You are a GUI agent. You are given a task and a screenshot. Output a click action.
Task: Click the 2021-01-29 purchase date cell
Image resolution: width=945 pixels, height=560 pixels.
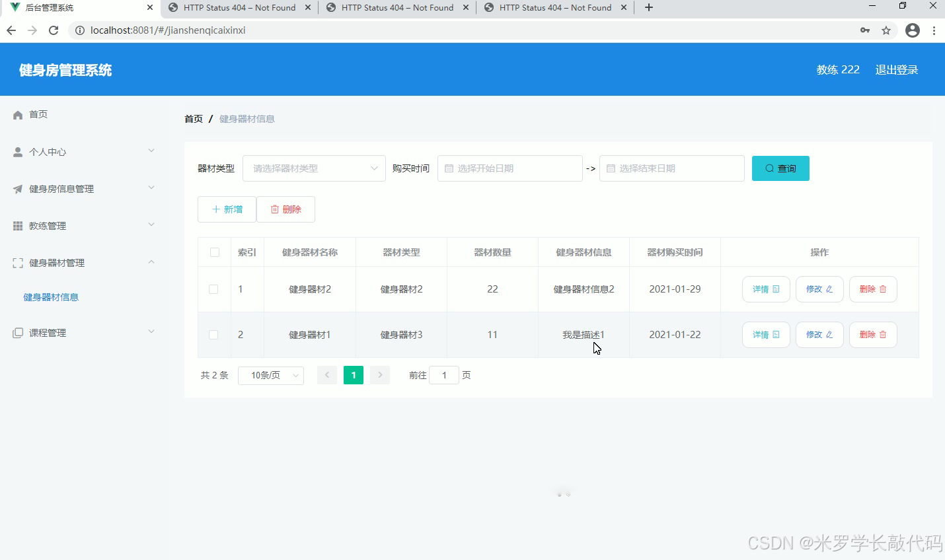point(675,289)
